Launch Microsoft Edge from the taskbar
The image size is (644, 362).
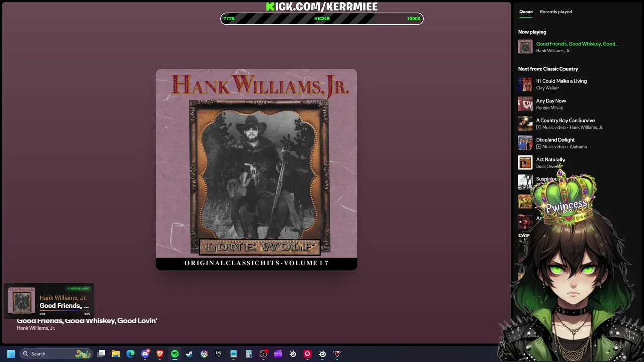[x=130, y=354]
